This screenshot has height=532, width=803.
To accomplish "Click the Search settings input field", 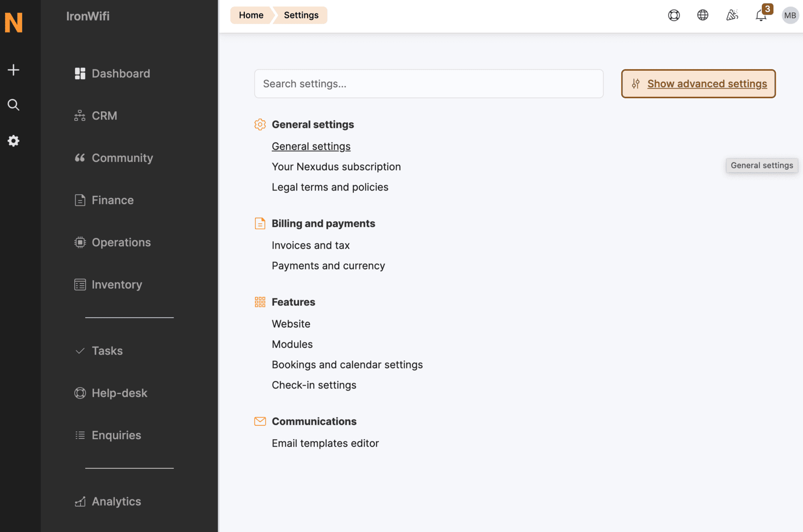I will pyautogui.click(x=429, y=84).
